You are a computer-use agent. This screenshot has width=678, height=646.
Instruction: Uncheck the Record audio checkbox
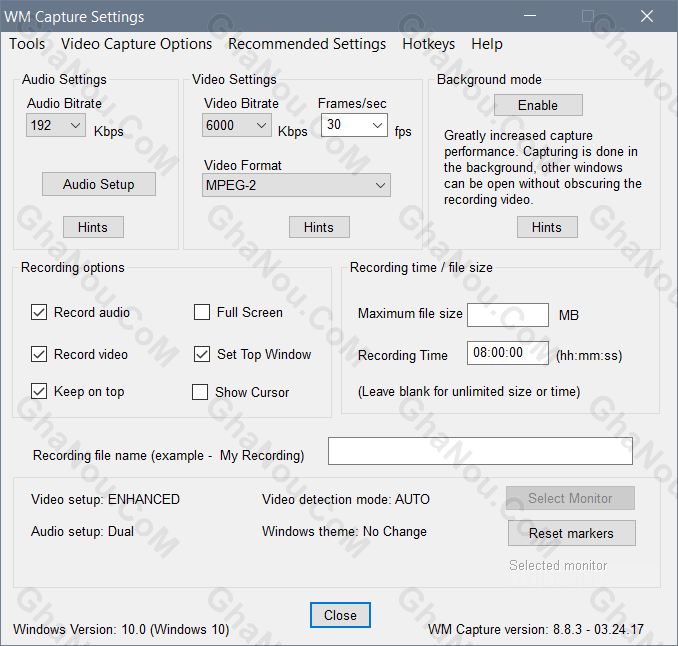[x=39, y=312]
